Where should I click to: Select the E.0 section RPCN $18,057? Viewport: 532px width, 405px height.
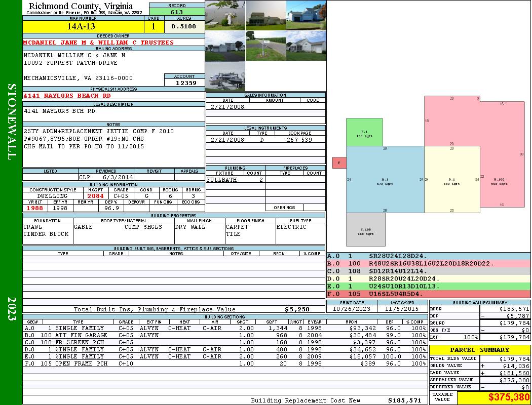[x=362, y=356]
